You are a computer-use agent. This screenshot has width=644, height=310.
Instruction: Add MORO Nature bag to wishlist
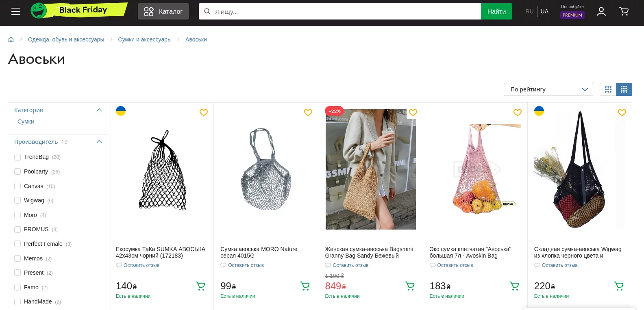pyautogui.click(x=308, y=113)
